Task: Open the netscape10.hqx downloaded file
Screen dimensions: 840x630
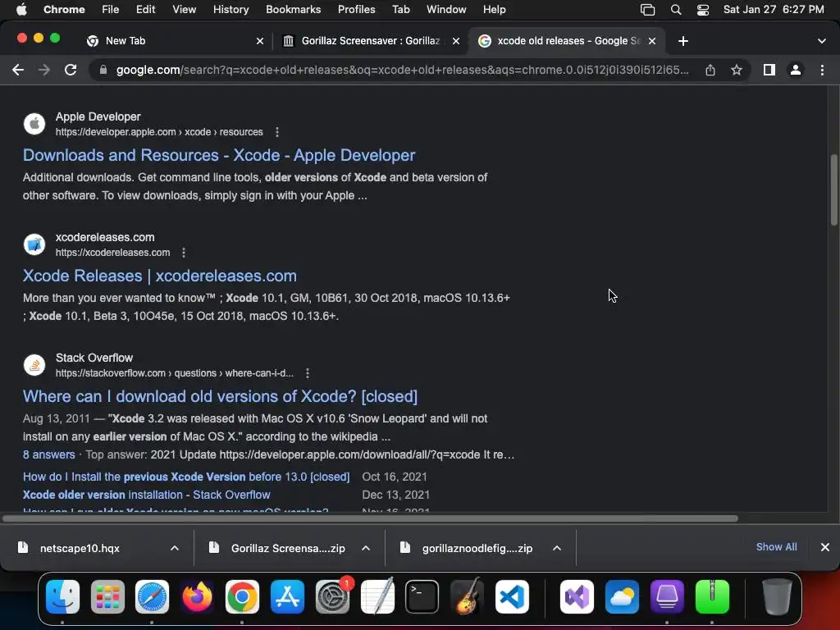Action: pos(80,548)
